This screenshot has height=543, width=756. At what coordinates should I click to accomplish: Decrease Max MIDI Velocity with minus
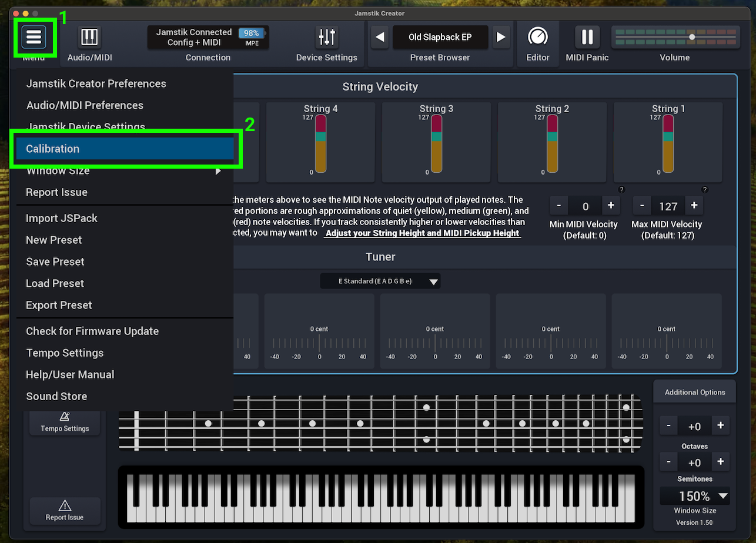coord(643,206)
